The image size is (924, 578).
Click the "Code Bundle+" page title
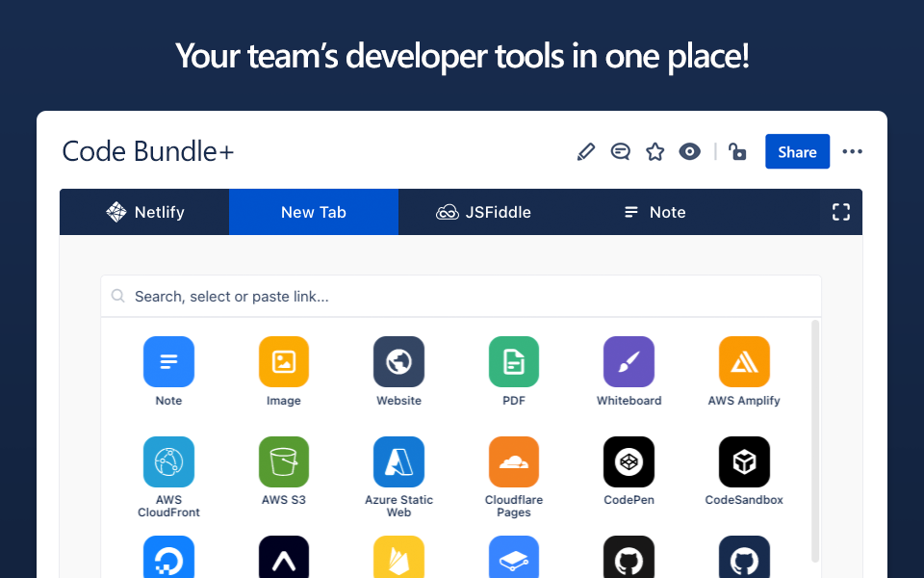tap(148, 151)
